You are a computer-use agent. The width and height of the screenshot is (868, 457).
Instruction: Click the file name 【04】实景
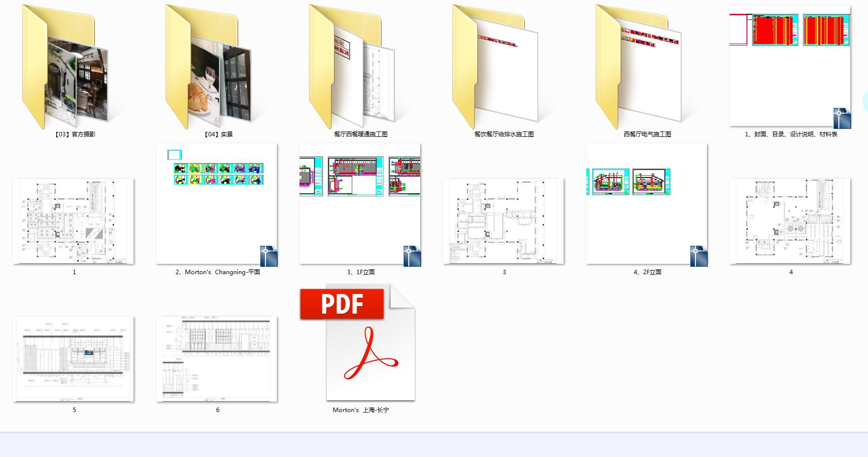coord(217,134)
